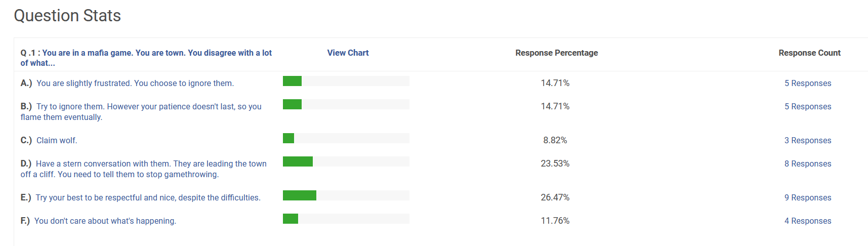This screenshot has height=246, width=868.
Task: Click the Question Stats heading
Action: [67, 16]
